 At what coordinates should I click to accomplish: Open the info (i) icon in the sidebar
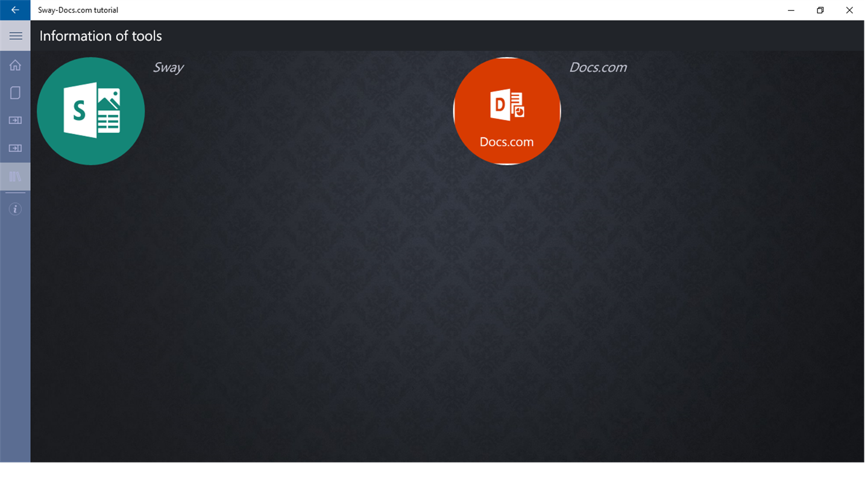(15, 209)
